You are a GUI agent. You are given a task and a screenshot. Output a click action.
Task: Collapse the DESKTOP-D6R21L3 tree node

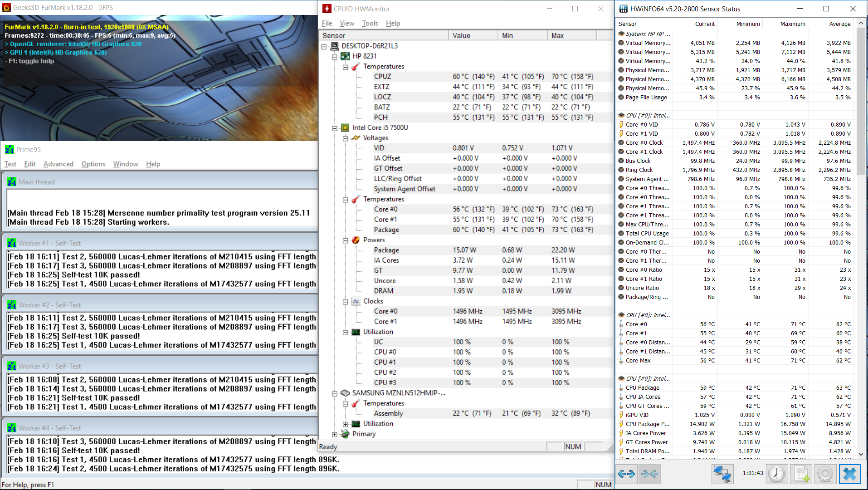click(x=324, y=46)
